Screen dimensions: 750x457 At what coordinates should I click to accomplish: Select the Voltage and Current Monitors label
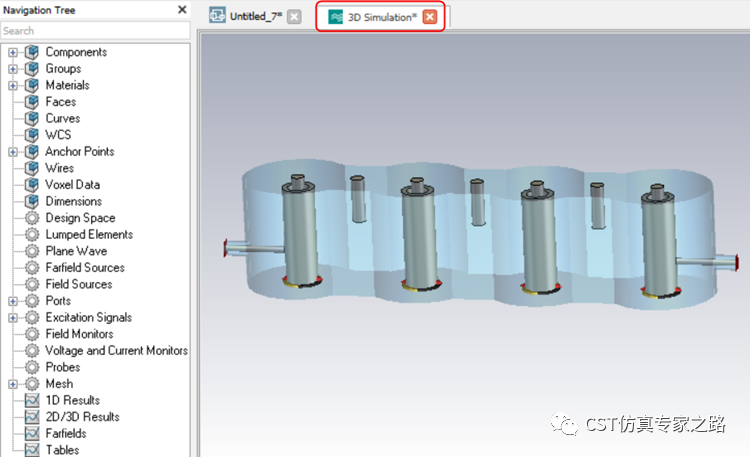[x=116, y=351]
